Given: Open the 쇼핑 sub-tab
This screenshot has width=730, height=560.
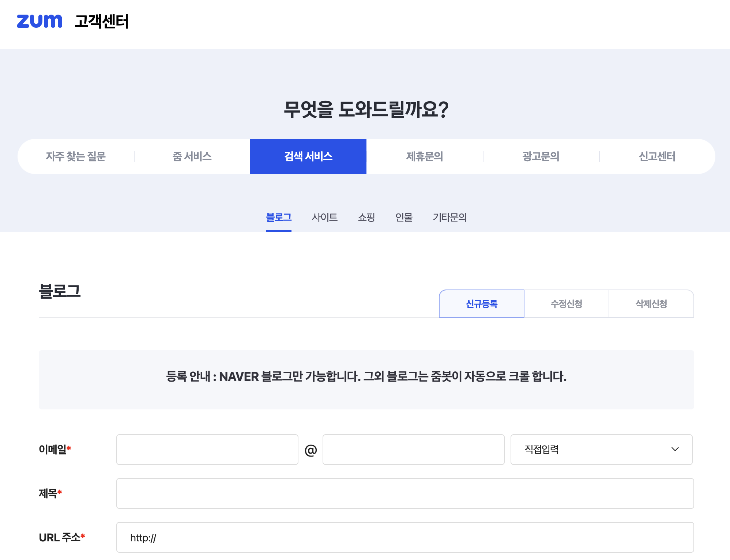Looking at the screenshot, I should [x=366, y=217].
